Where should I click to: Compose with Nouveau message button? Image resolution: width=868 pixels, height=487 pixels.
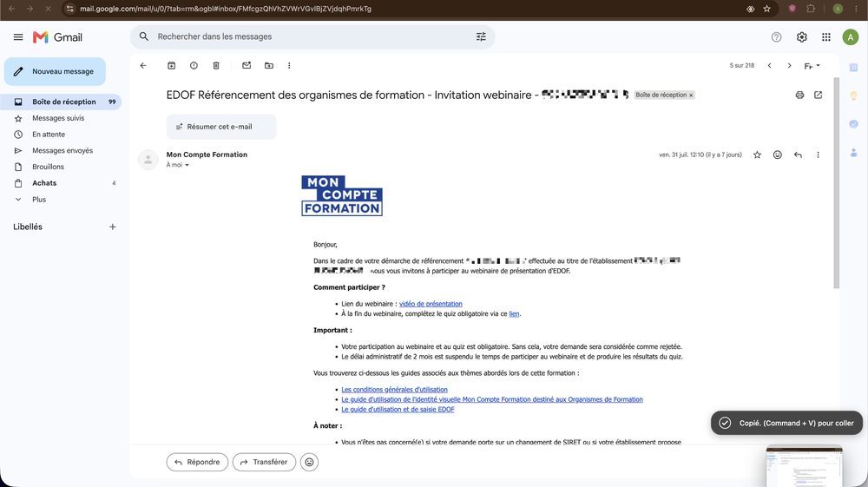55,71
